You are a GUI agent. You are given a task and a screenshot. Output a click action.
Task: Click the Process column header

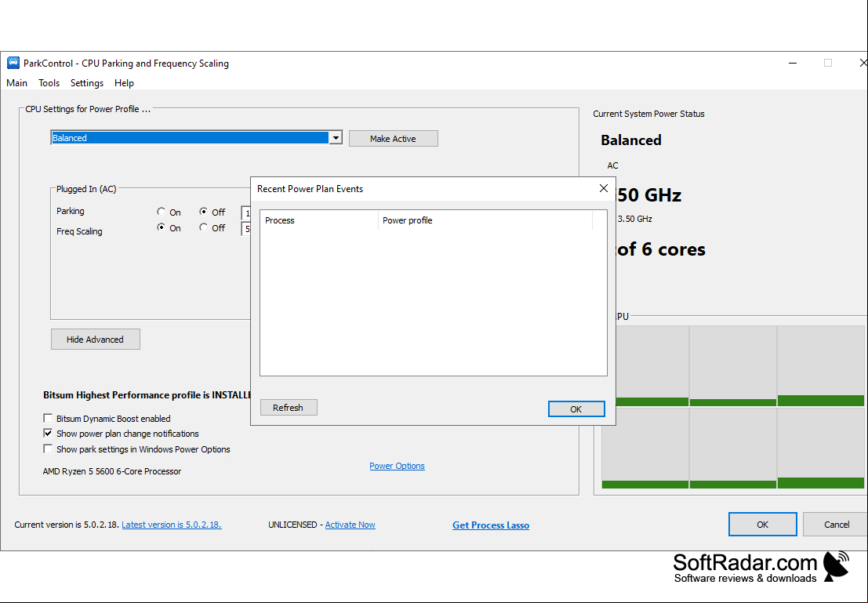pos(319,220)
